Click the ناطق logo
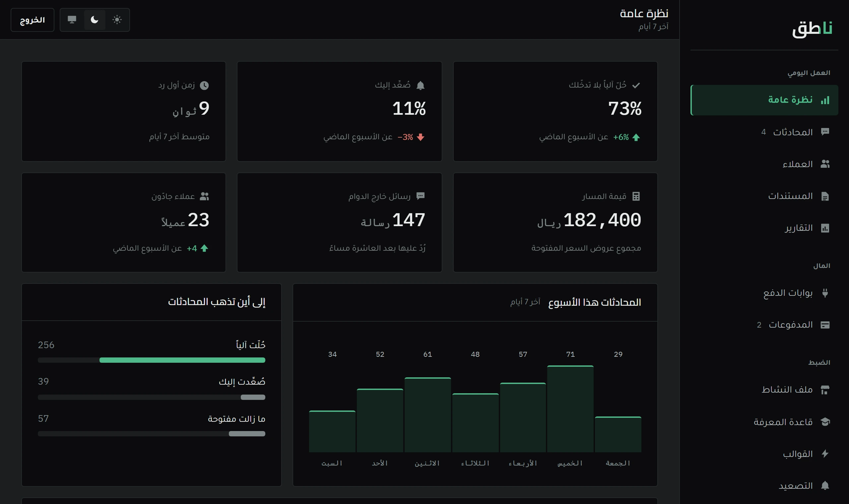The image size is (849, 504). click(812, 29)
